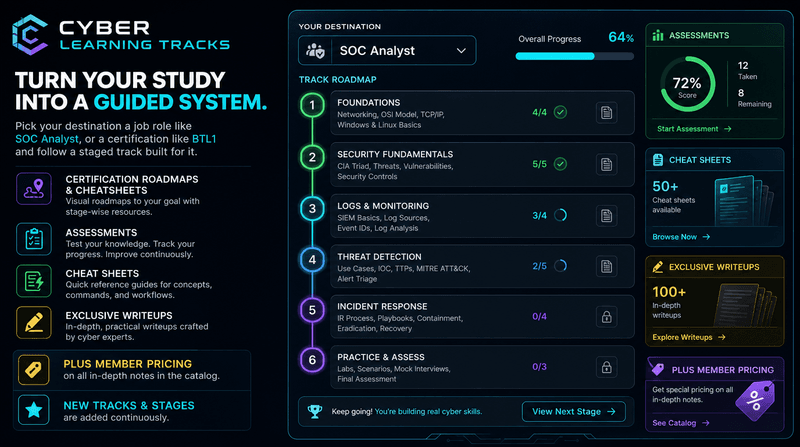Click the BTL1 certification link
The width and height of the screenshot is (800, 447).
tap(204, 139)
